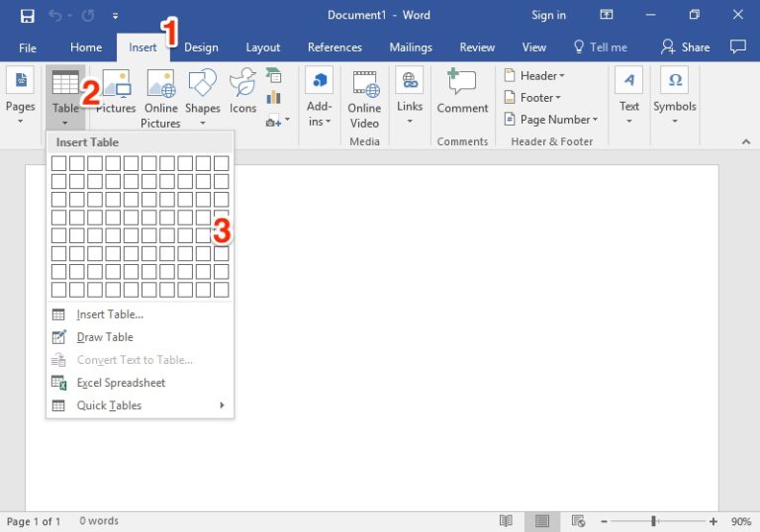Open the References tab

pos(334,47)
